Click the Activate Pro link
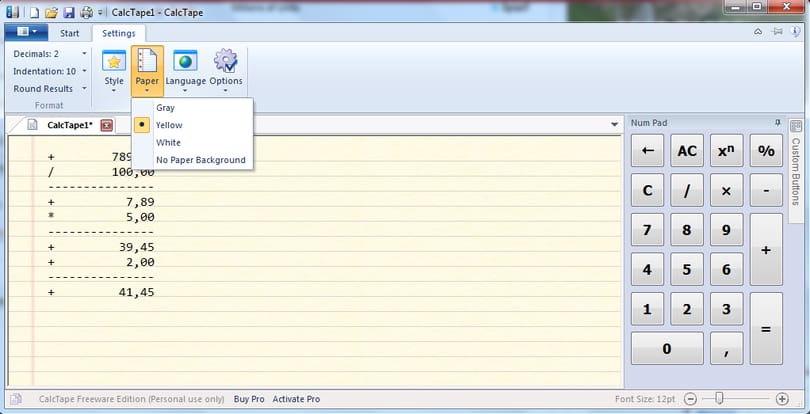The image size is (810, 414). click(x=297, y=399)
